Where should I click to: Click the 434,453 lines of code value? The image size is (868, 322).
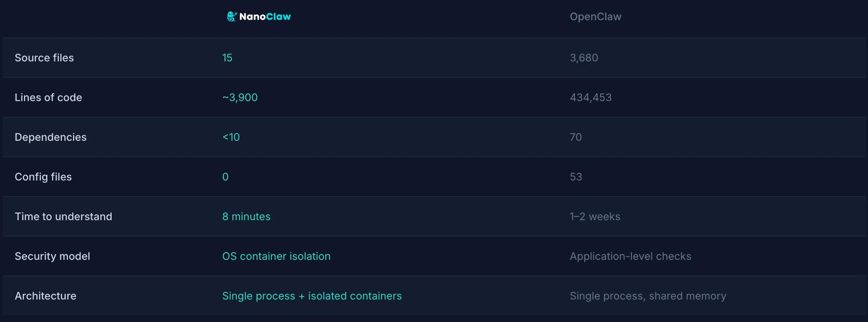click(x=590, y=97)
